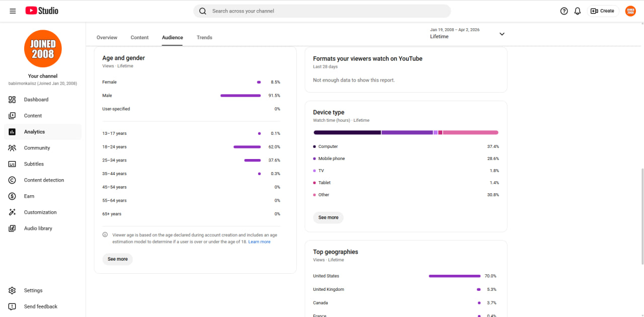Click the 37.4% Computer value

tap(493, 146)
